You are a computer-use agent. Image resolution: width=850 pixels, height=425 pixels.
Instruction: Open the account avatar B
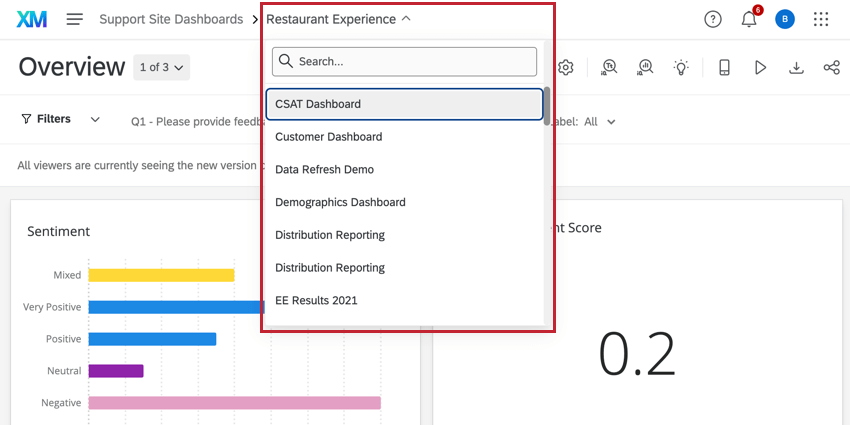pyautogui.click(x=784, y=20)
